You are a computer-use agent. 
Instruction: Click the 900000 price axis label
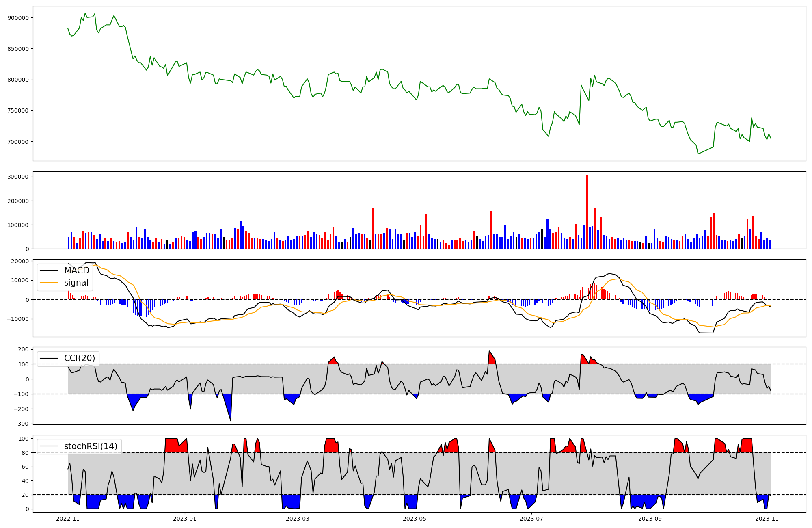pos(18,18)
